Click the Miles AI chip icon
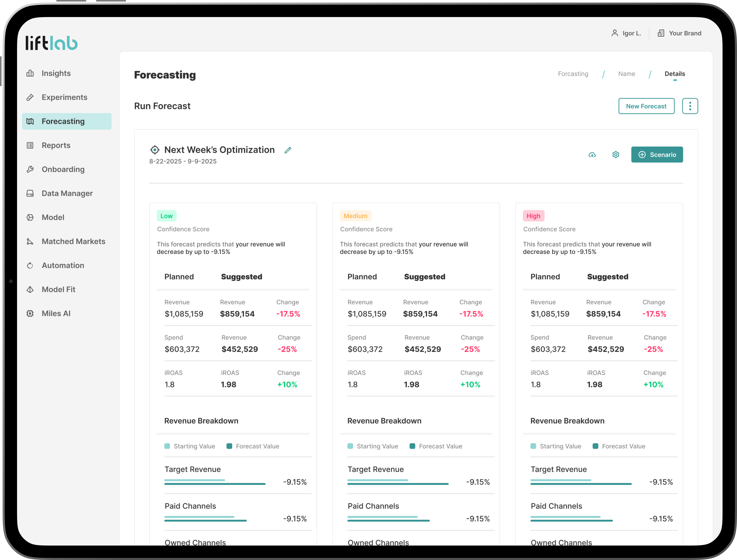Screen dimensions: 737x560 (30, 313)
